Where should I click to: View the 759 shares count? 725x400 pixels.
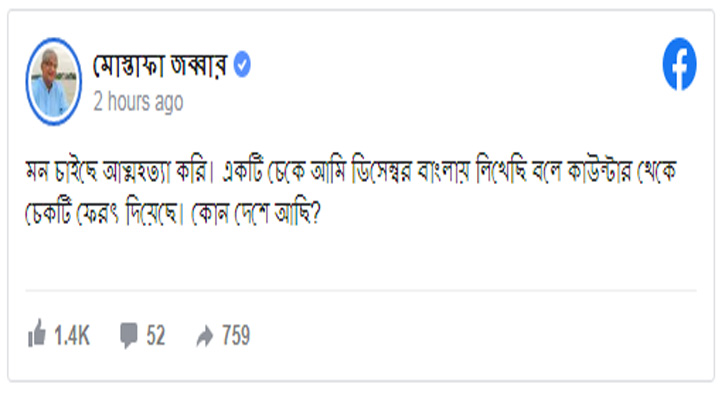pyautogui.click(x=235, y=336)
